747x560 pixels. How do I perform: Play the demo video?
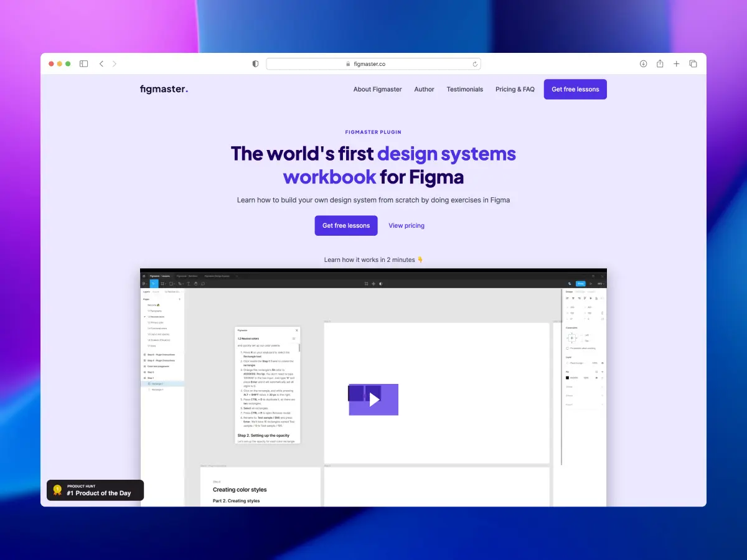(x=373, y=399)
